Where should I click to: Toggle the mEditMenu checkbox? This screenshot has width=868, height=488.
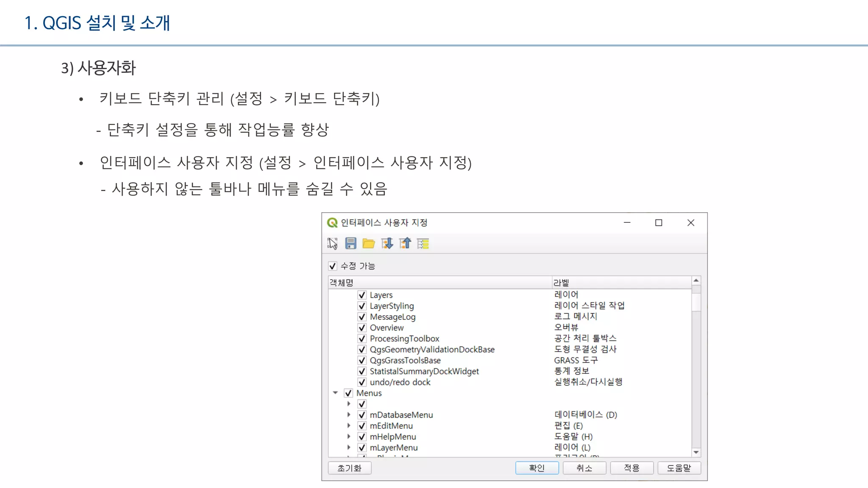(362, 426)
